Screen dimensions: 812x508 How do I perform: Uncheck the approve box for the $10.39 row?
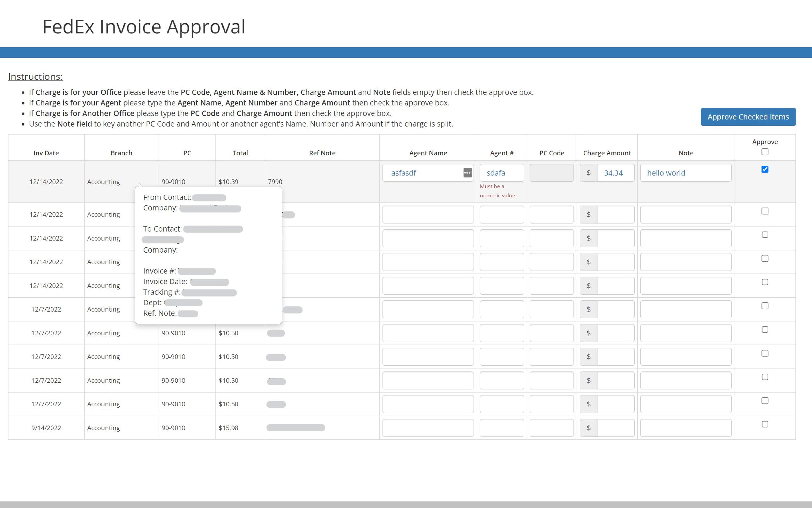tap(765, 169)
